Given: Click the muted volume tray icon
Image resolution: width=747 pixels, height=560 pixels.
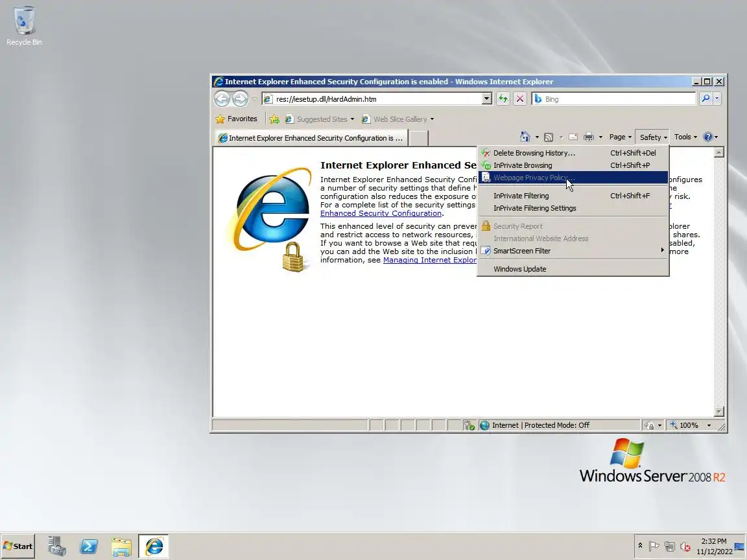Looking at the screenshot, I should click(x=685, y=546).
